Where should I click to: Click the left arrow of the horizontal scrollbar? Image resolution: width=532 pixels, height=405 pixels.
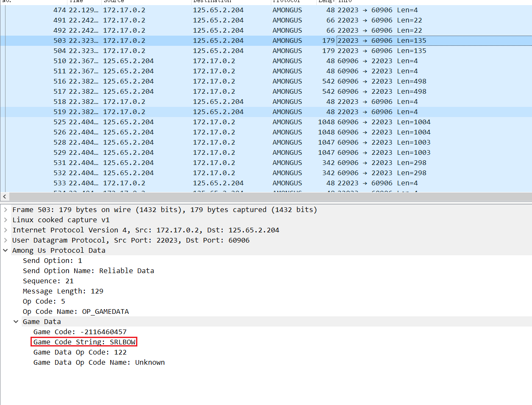(x=5, y=196)
